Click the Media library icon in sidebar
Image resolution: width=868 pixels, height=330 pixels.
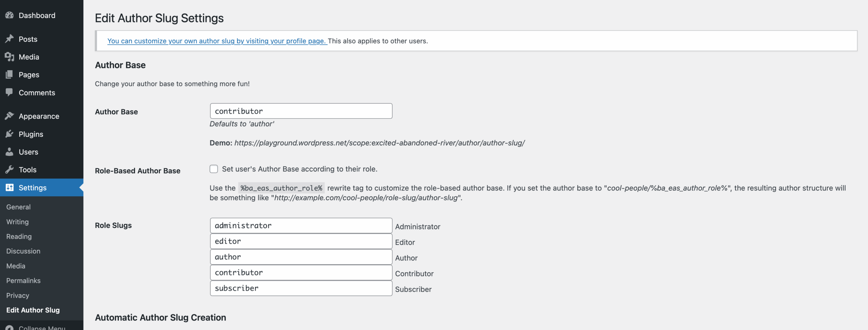click(x=9, y=57)
